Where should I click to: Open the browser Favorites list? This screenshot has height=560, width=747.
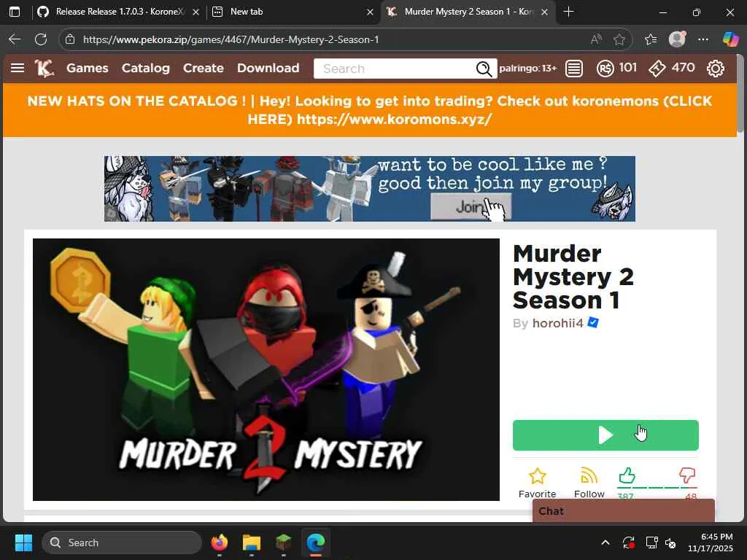(x=650, y=39)
